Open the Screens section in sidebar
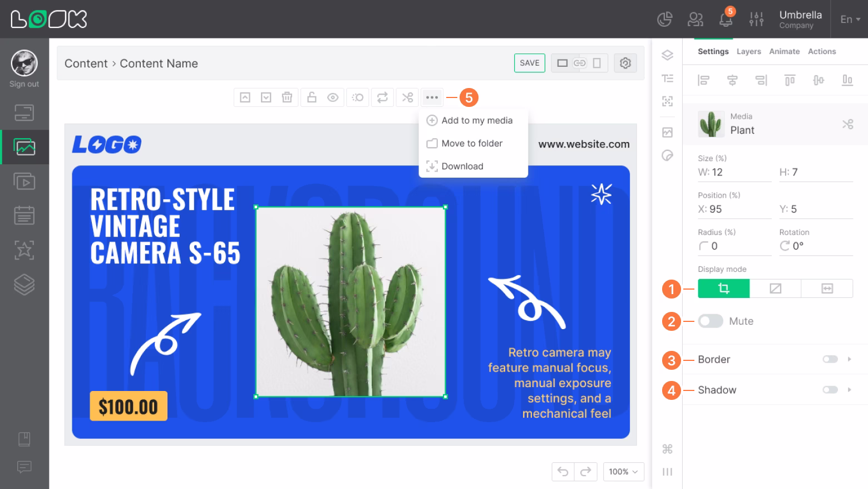Screen dimensions: 868x489 pyautogui.click(x=24, y=113)
